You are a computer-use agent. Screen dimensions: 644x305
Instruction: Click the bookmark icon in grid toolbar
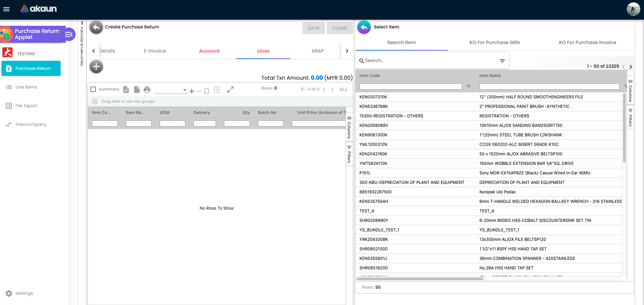(x=207, y=91)
